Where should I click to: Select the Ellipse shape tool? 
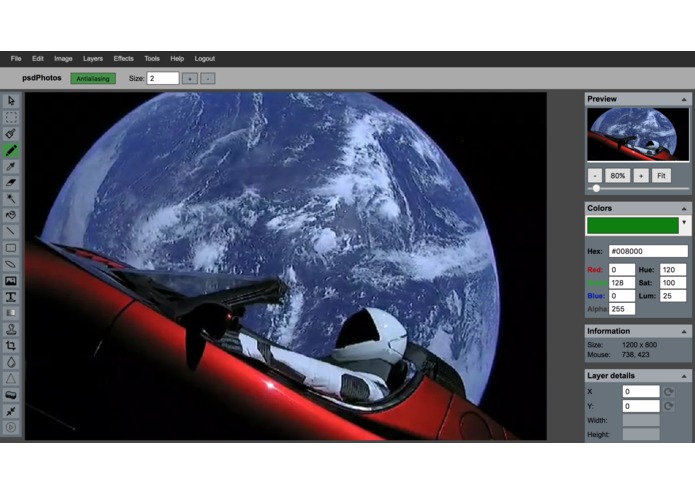coord(11,265)
